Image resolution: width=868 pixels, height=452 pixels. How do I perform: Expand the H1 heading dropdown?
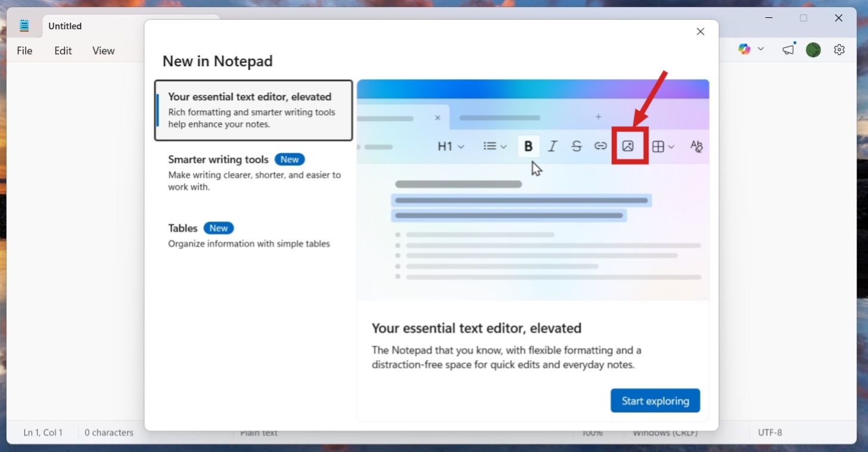point(451,147)
